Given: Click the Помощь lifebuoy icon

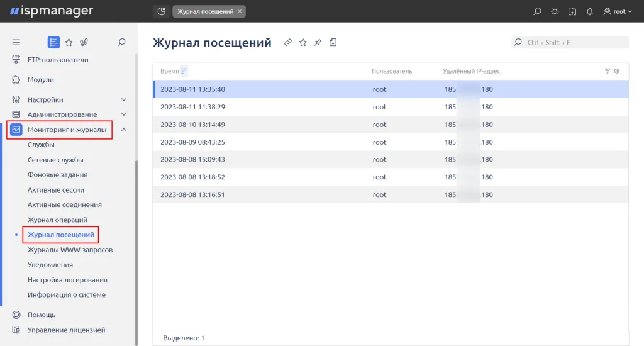Looking at the screenshot, I should click(16, 315).
